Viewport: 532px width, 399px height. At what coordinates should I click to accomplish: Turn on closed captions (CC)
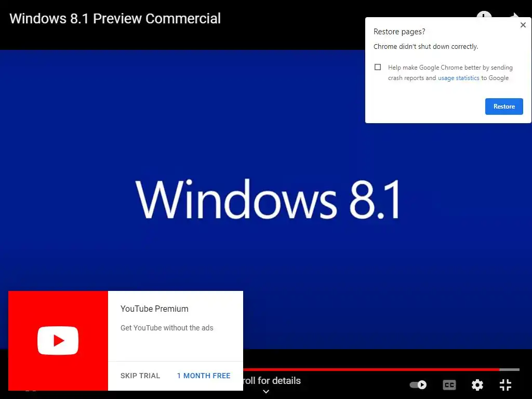click(x=449, y=385)
